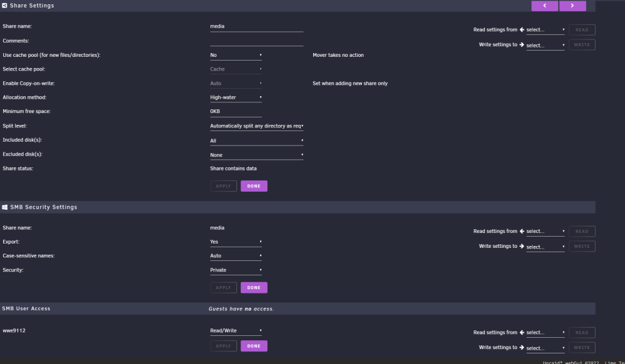The height and width of the screenshot is (364, 625).
Task: Open the Case-sensitive names dropdown
Action: [x=236, y=256]
